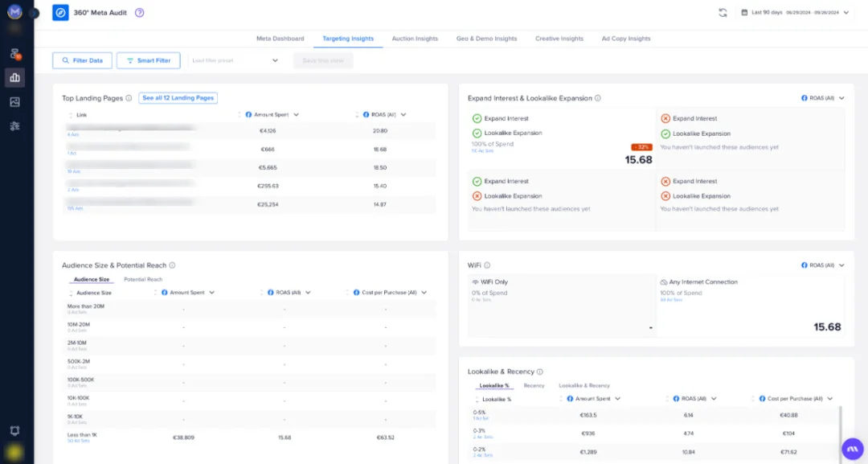This screenshot has height=464, width=868.
Task: Open the Geo & Demo Insights tab
Action: point(486,39)
